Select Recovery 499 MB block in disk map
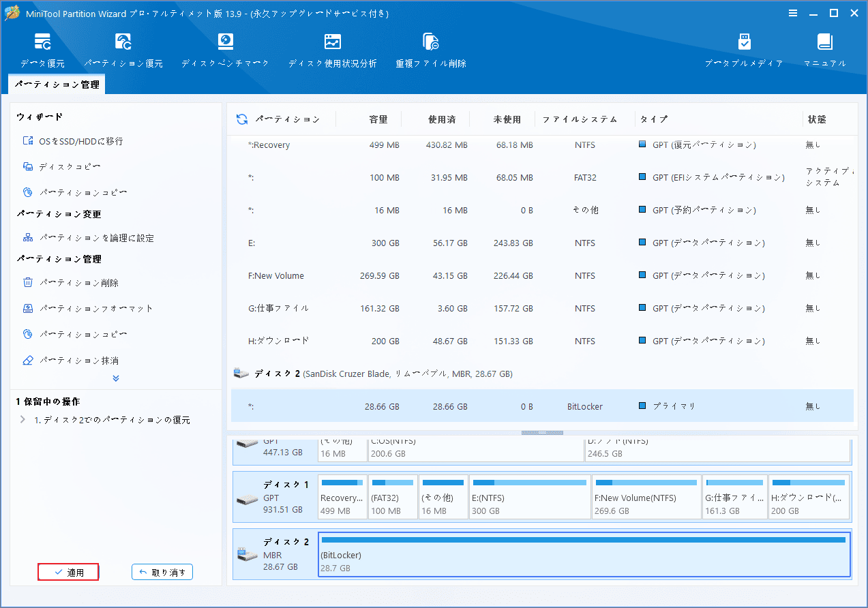Image resolution: width=868 pixels, height=608 pixels. coord(342,497)
